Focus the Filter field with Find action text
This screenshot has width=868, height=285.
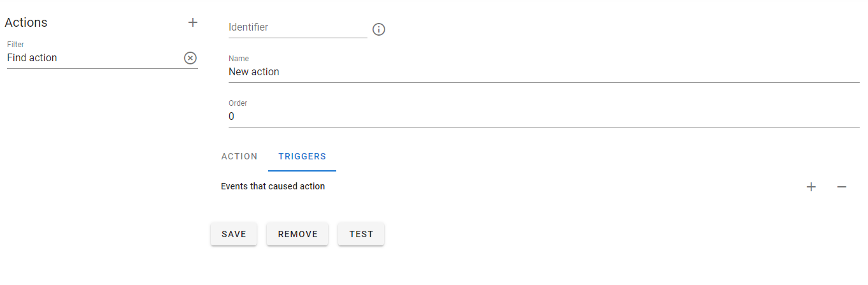click(94, 58)
